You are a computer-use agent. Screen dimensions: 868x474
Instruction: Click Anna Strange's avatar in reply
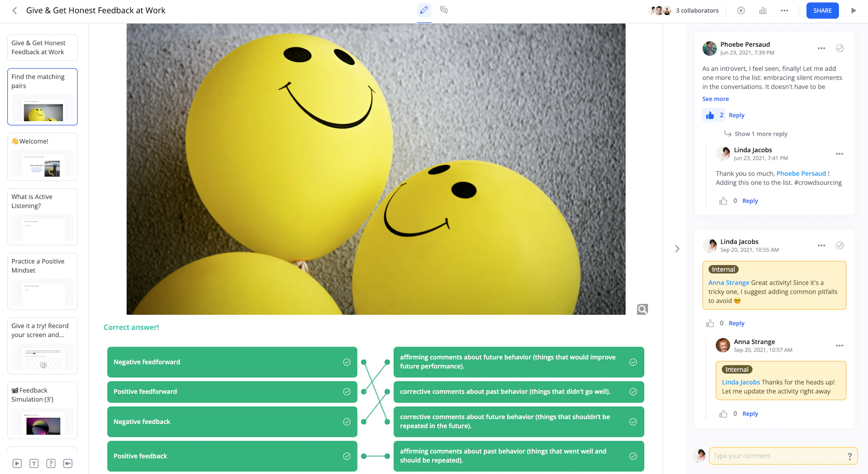point(723,345)
